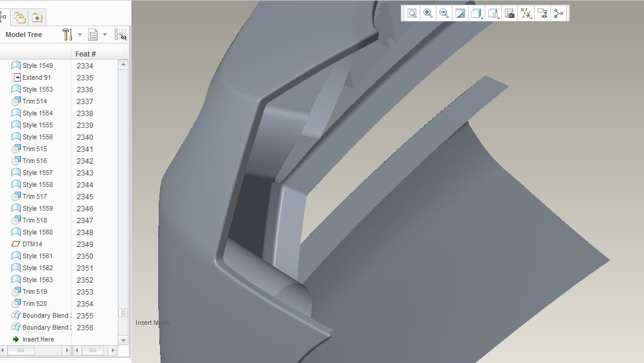The width and height of the screenshot is (644, 363).
Task: Select Style 1559 feature
Action: 37,208
